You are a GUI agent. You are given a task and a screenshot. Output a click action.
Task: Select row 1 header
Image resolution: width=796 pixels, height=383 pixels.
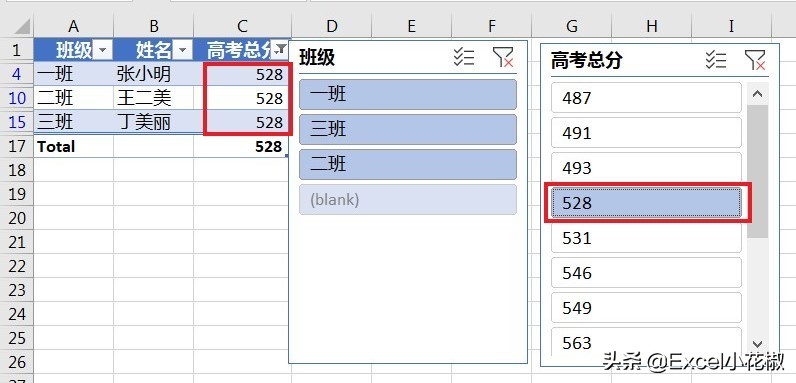click(17, 50)
